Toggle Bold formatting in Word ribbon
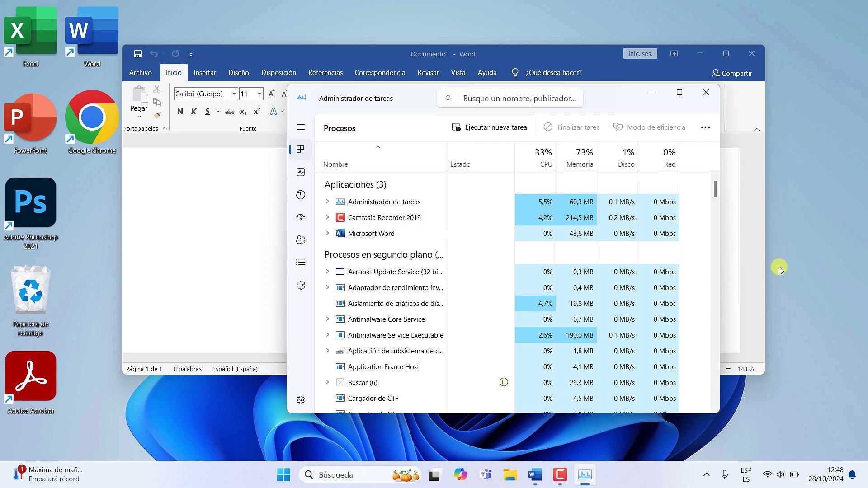 (180, 112)
